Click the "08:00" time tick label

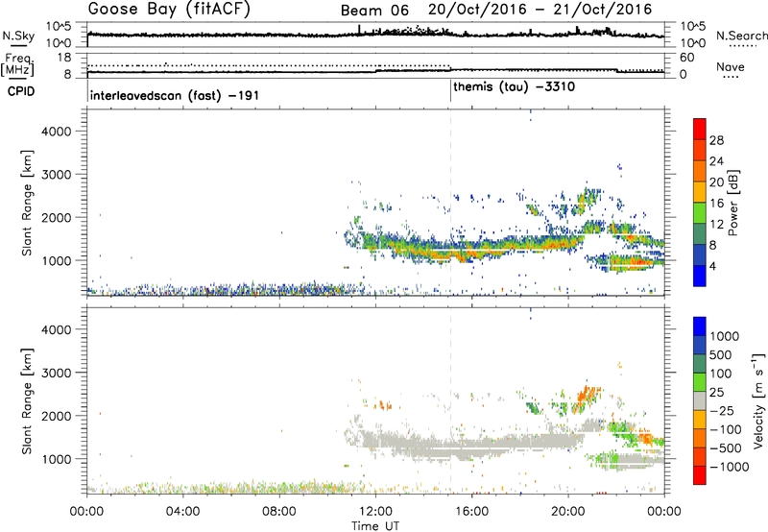[279, 512]
